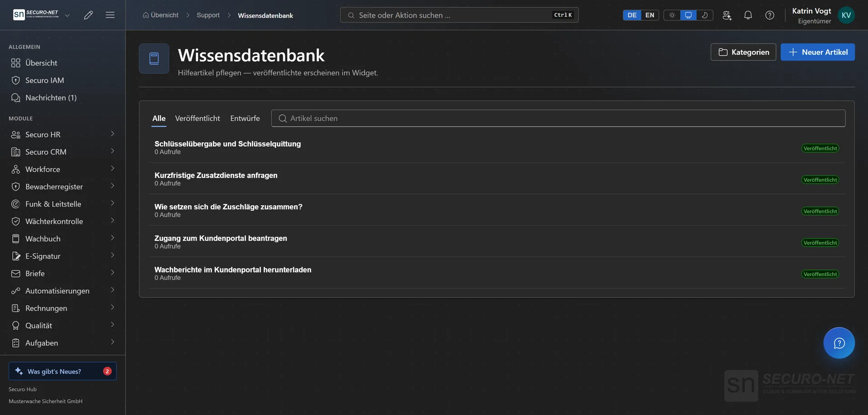Open article Zugang zum Kundenportal beantragen
This screenshot has width=868, height=415.
click(x=221, y=238)
